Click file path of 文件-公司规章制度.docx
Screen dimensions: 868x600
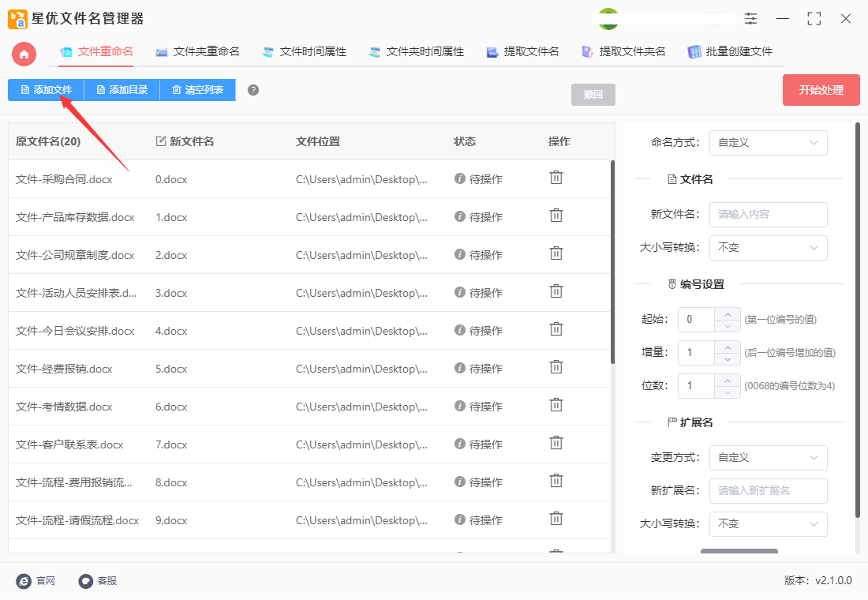(361, 255)
